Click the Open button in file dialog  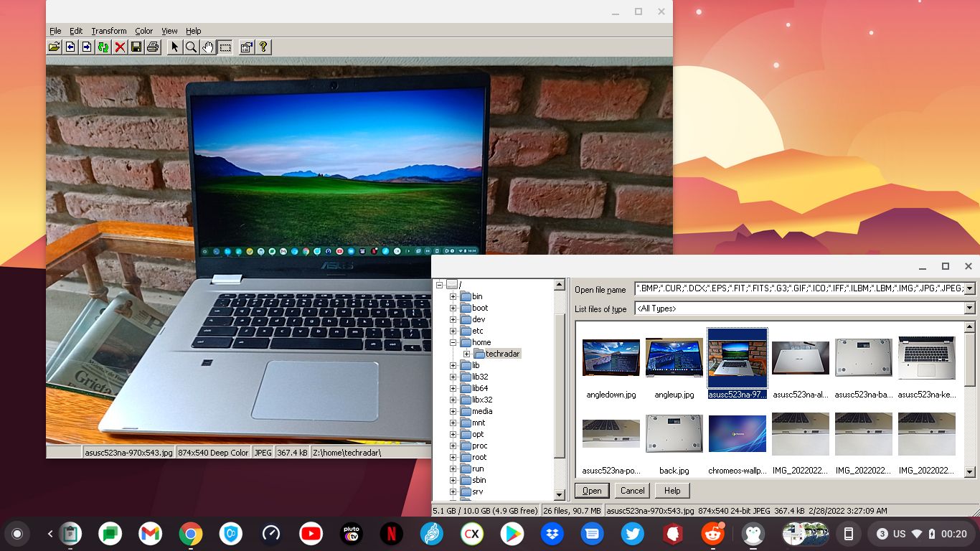point(592,491)
